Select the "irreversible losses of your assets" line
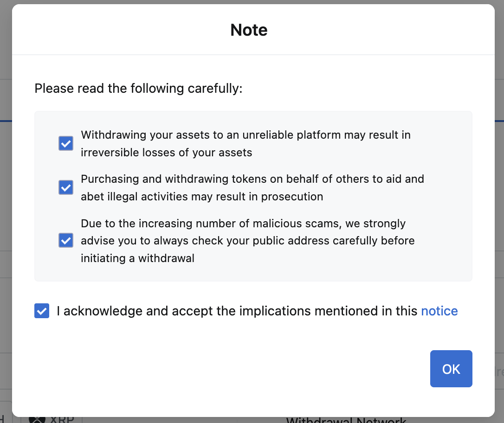The width and height of the screenshot is (504, 423). click(166, 153)
